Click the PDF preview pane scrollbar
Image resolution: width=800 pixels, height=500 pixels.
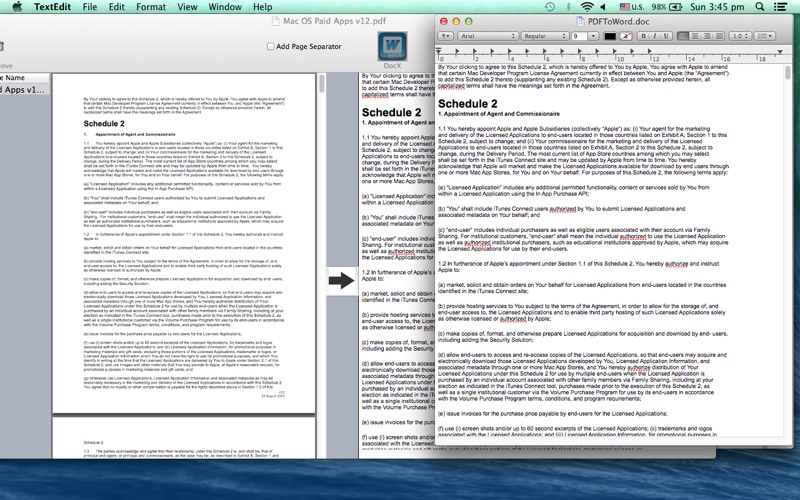[321, 83]
